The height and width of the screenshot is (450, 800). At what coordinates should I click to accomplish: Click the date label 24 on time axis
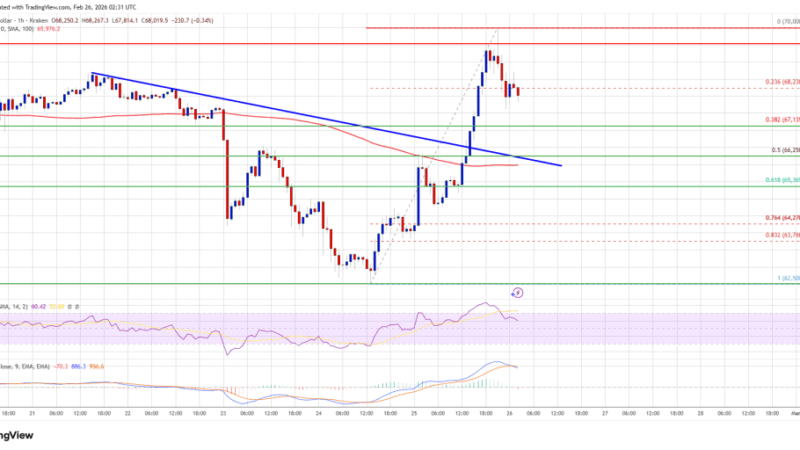pos(318,413)
